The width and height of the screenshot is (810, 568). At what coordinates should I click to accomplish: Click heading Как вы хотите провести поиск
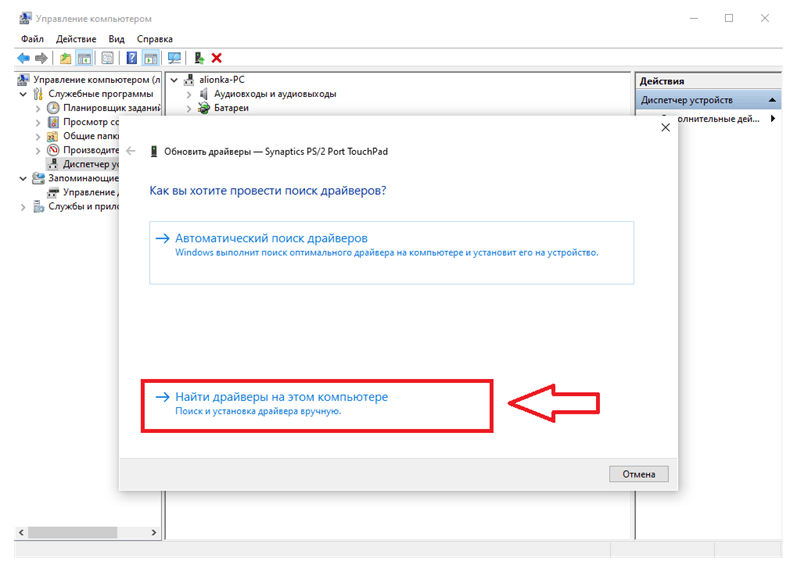click(268, 191)
